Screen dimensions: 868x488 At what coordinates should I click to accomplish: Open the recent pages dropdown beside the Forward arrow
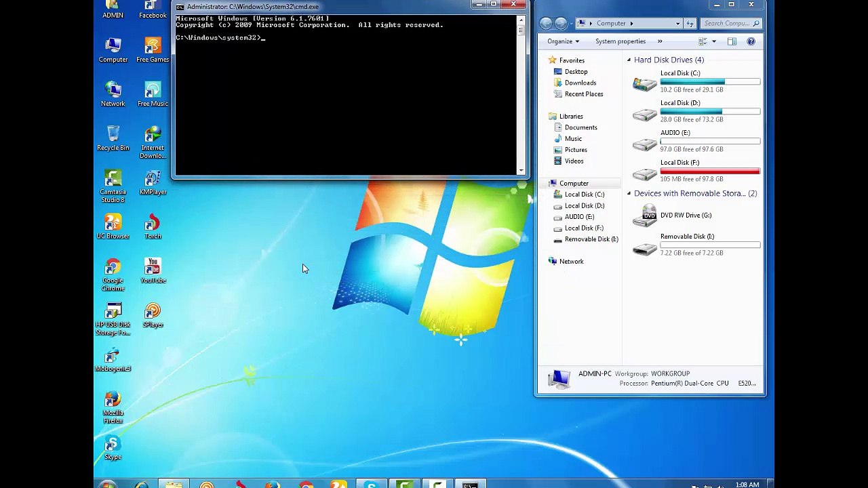coord(571,23)
